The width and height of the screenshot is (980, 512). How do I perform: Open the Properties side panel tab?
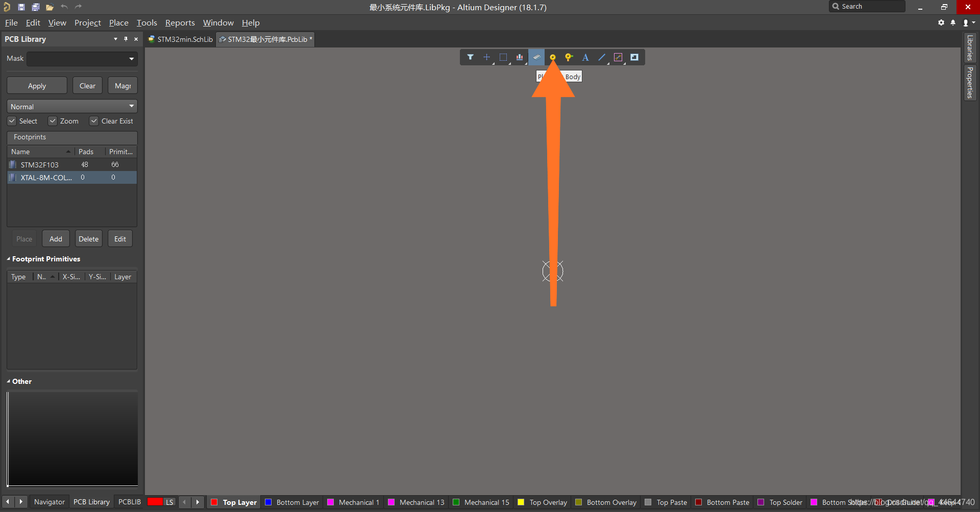(969, 82)
